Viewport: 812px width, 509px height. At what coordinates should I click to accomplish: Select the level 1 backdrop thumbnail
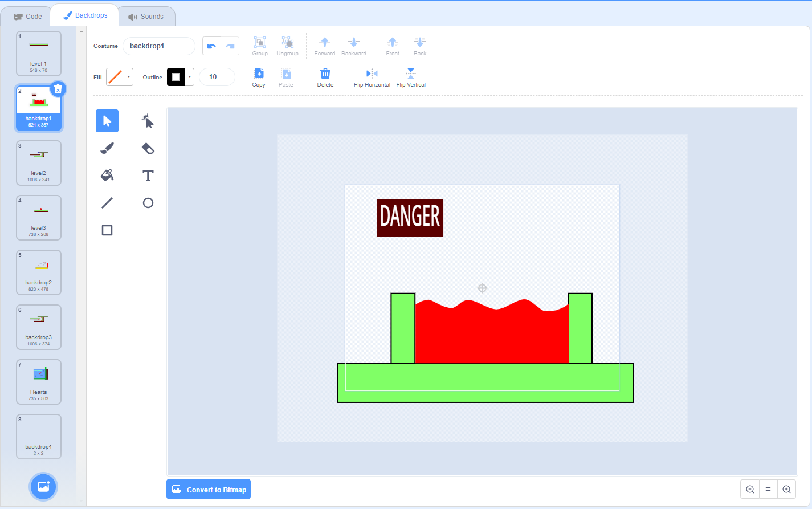pos(39,54)
